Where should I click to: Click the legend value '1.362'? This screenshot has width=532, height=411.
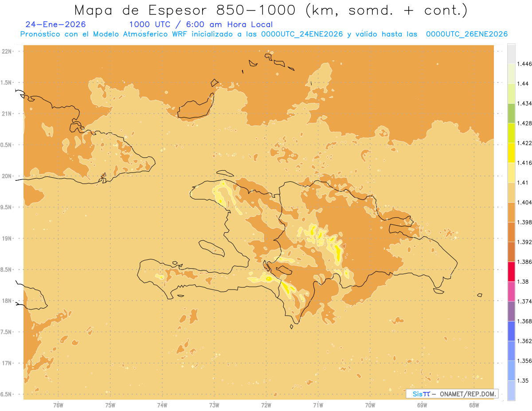point(525,341)
